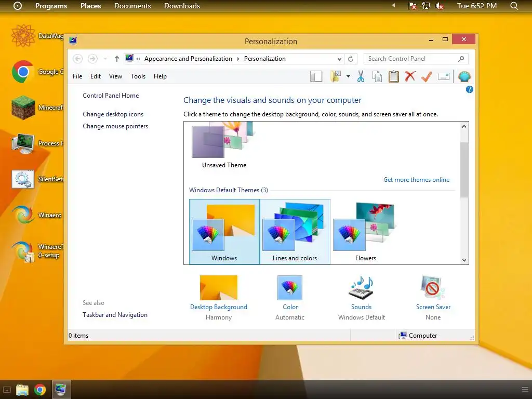Viewport: 532px width, 399px height.
Task: Open Control Panel Home link
Action: click(x=111, y=96)
